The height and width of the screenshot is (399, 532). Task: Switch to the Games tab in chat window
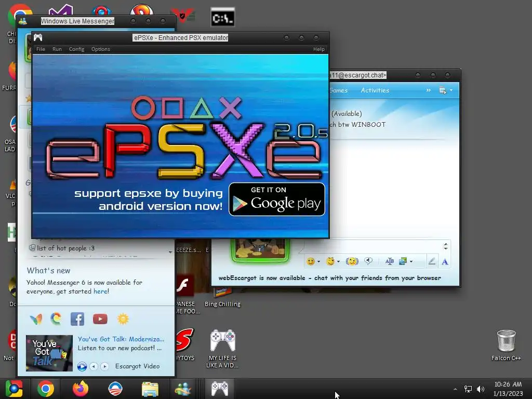tap(339, 90)
